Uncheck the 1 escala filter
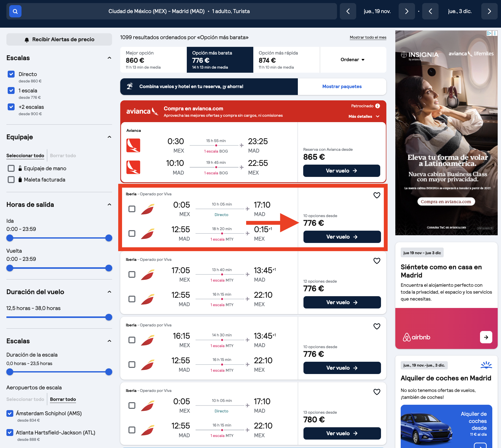501x448 pixels. (11, 91)
